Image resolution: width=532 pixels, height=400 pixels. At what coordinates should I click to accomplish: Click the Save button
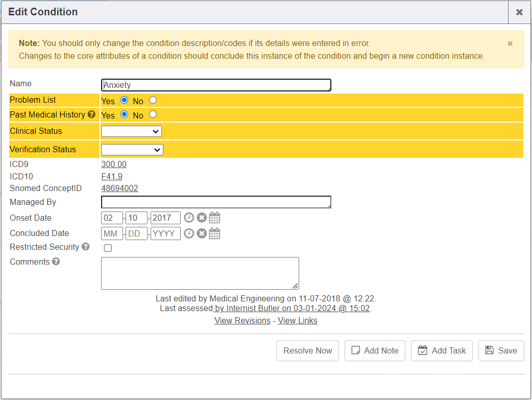pyautogui.click(x=501, y=350)
